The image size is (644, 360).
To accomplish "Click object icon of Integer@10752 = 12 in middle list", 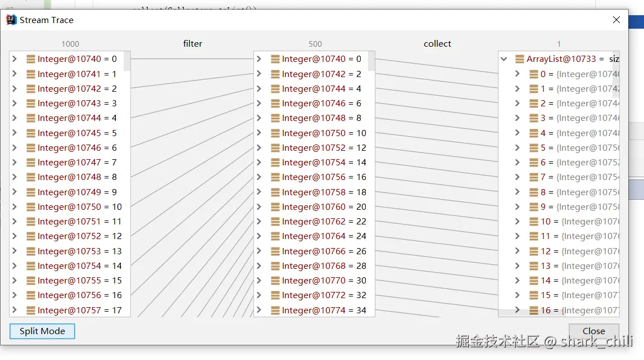I will click(275, 148).
